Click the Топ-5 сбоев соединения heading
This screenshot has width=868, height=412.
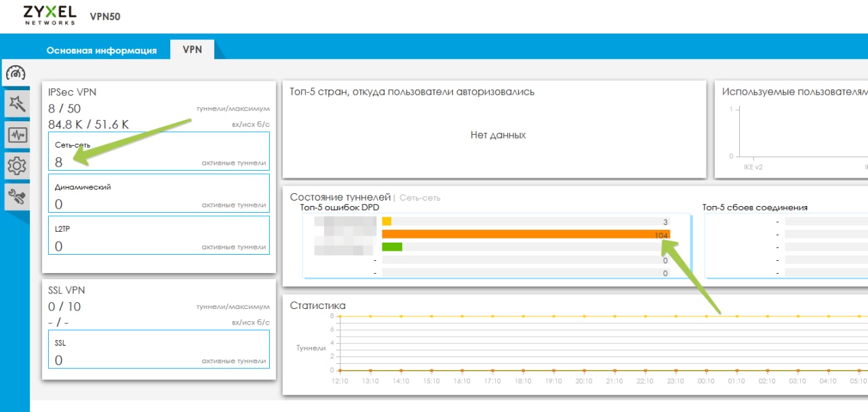[755, 207]
